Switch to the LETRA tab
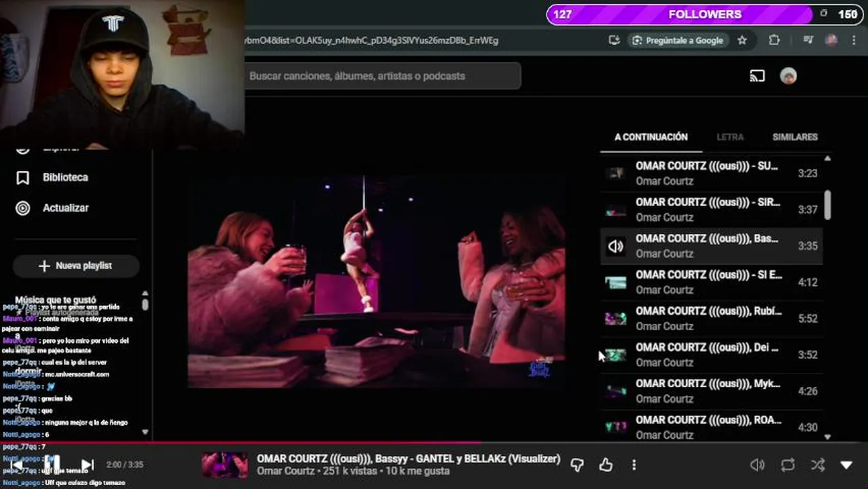Screen dimensions: 868x489 730,137
